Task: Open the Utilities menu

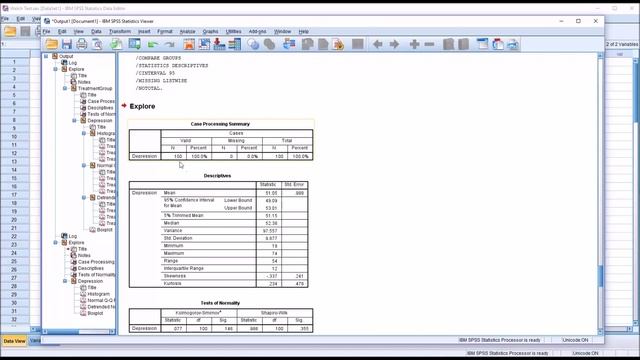Action: (233, 31)
